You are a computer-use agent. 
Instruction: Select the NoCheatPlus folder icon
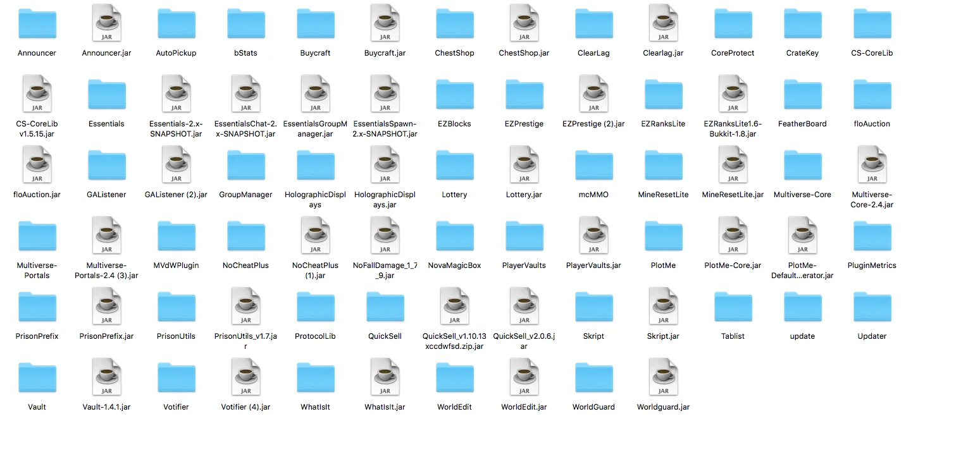[245, 236]
